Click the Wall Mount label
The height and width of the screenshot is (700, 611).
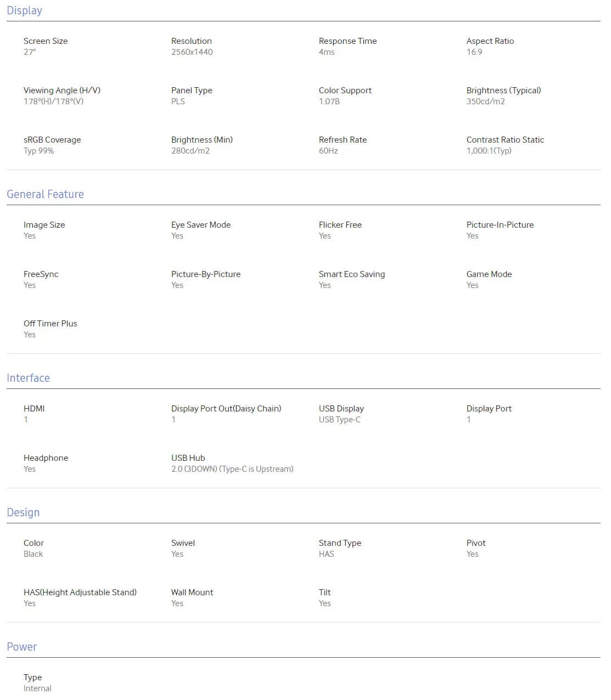click(192, 592)
